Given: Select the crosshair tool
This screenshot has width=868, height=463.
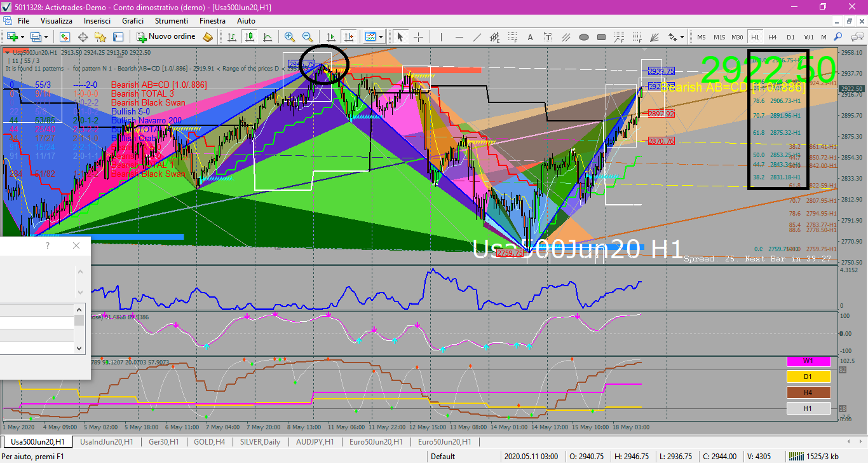Looking at the screenshot, I should (419, 37).
